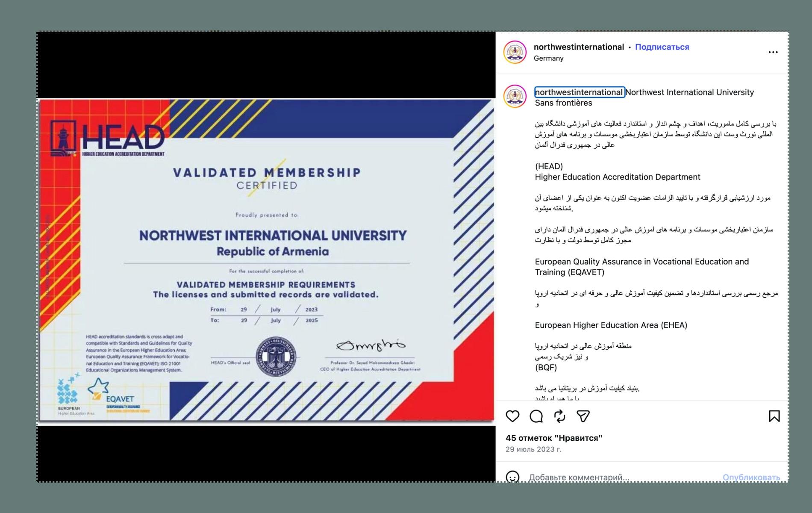Viewport: 812px width, 513px height.
Task: Open the Germany location link
Action: (548, 58)
